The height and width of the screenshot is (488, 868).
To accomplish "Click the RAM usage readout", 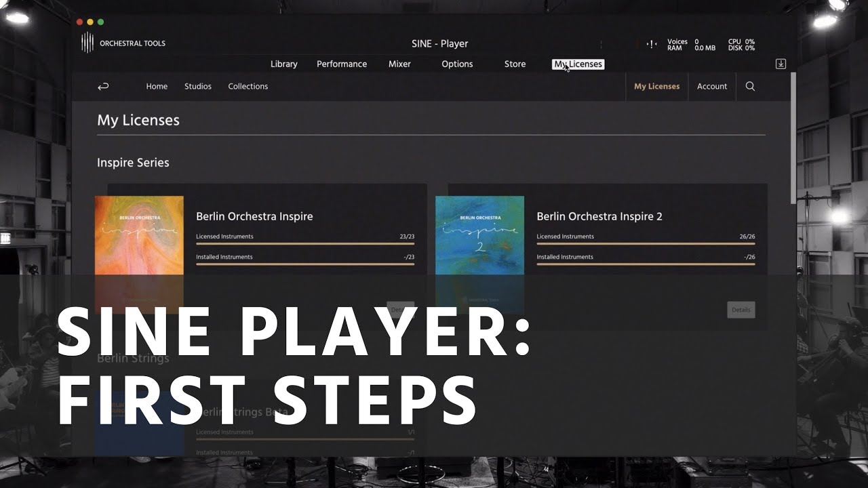I will click(x=691, y=48).
